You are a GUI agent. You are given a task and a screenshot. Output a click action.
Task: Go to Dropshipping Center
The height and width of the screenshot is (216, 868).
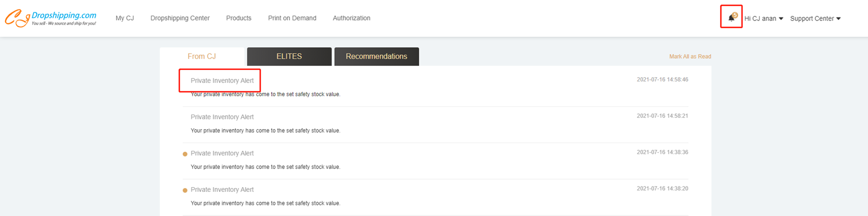pos(180,18)
